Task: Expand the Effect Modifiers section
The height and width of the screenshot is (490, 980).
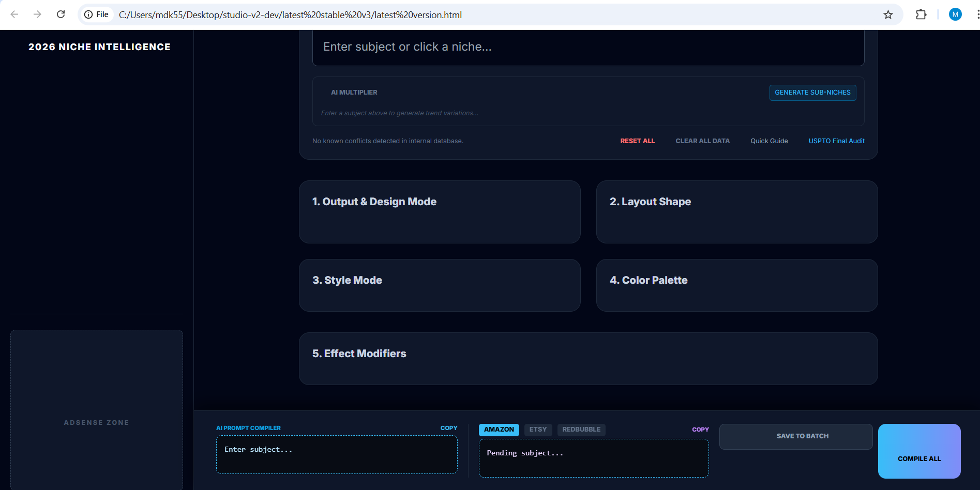Action: (x=587, y=358)
